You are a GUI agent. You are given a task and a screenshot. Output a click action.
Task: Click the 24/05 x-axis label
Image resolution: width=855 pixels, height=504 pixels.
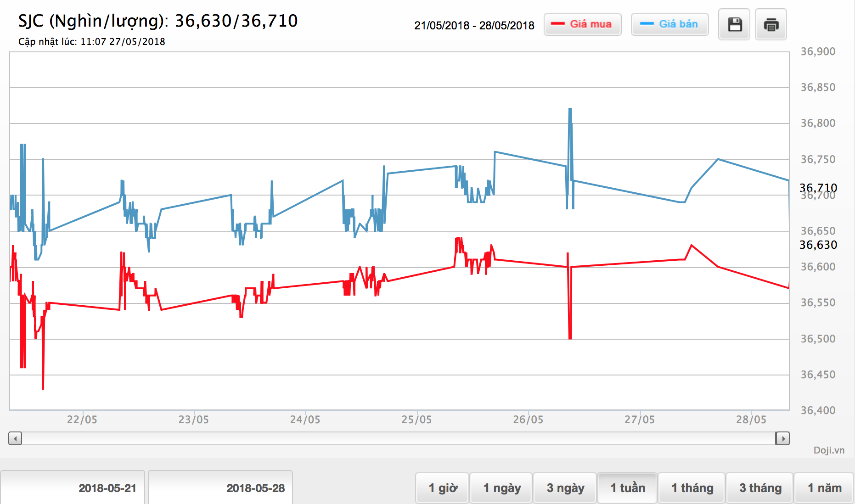pyautogui.click(x=305, y=420)
